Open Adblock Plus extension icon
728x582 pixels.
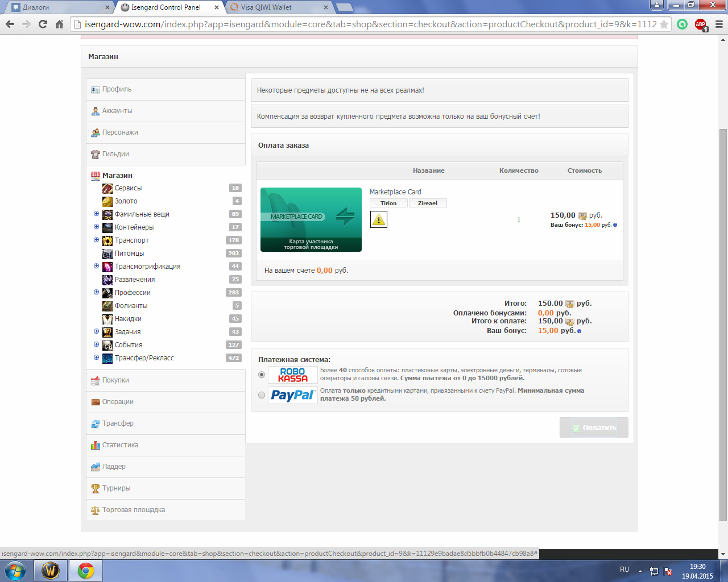click(x=701, y=24)
